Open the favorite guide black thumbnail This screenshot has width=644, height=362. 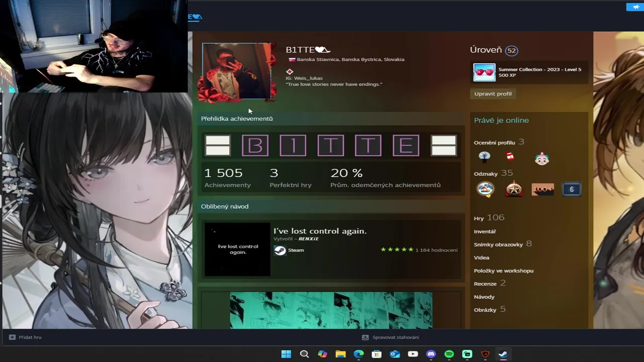point(237,249)
